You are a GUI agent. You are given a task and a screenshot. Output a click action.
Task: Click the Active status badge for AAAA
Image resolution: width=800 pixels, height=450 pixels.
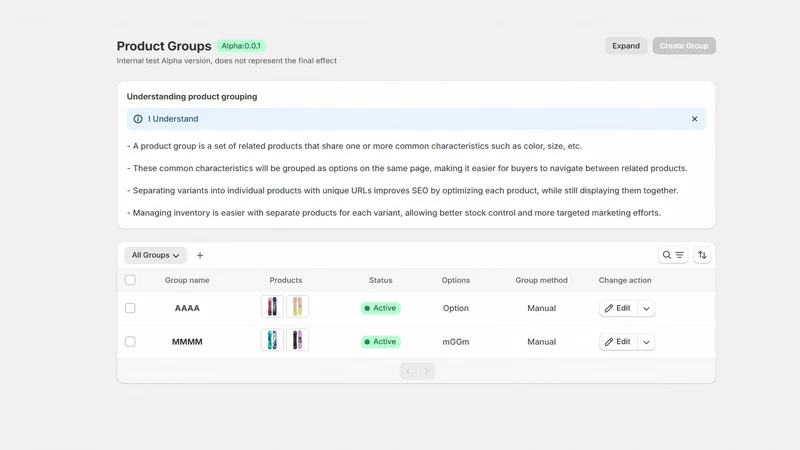[381, 308]
